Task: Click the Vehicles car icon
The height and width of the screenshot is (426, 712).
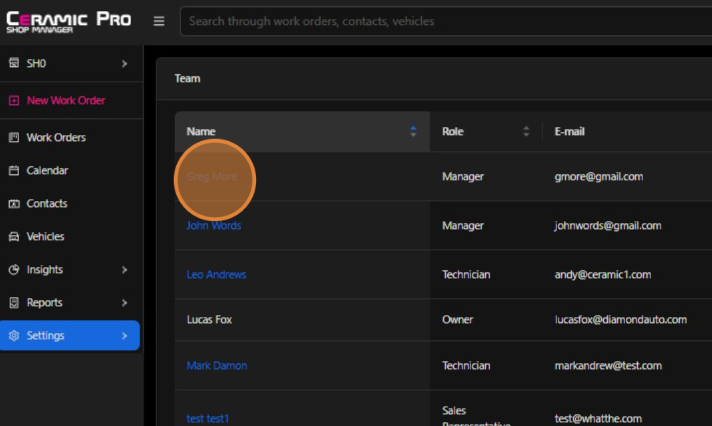Action: 14,237
